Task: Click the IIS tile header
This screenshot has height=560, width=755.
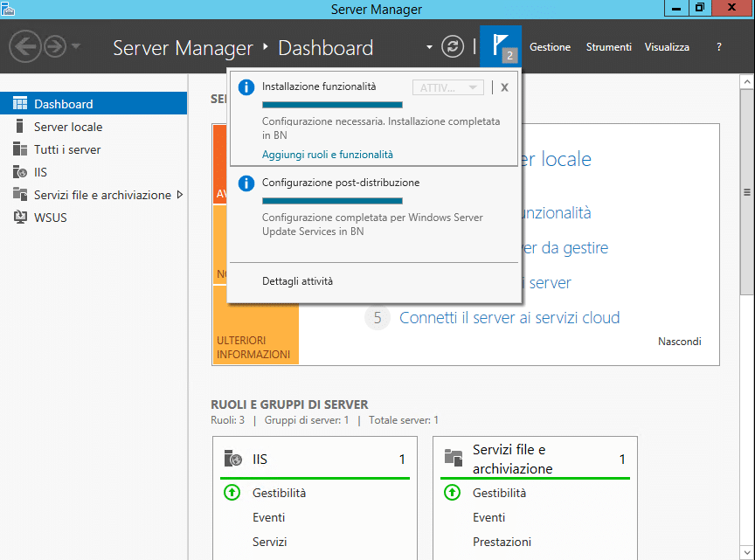Action: (315, 459)
